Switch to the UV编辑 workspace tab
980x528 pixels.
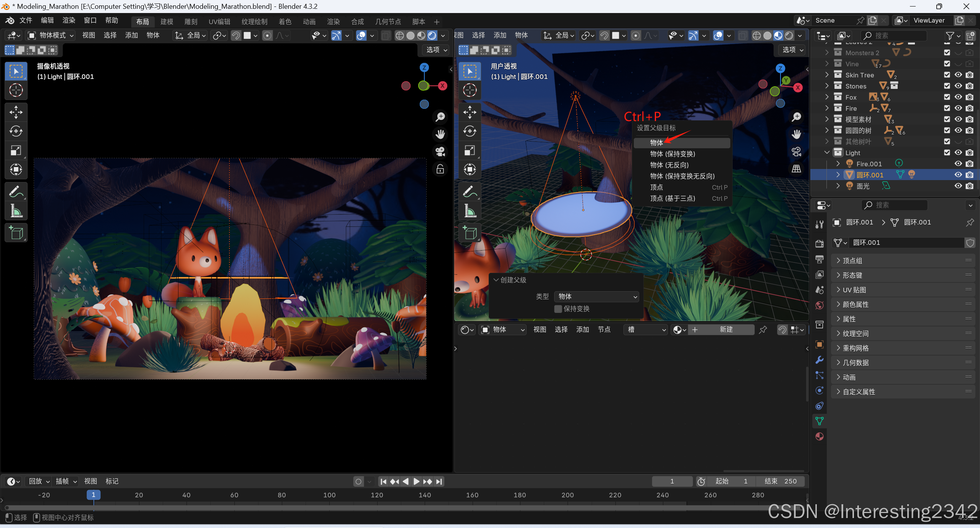pos(219,22)
